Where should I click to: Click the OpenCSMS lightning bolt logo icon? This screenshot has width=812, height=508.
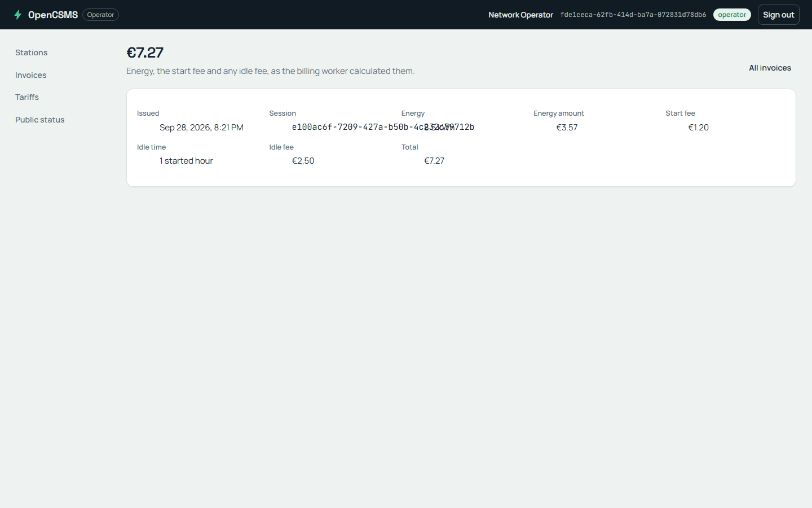(18, 15)
